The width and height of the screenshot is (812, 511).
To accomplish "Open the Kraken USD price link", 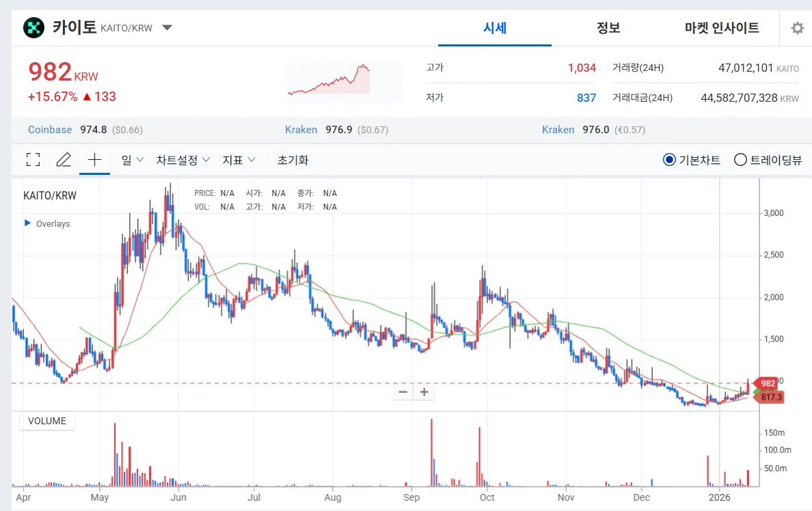I will (x=301, y=129).
